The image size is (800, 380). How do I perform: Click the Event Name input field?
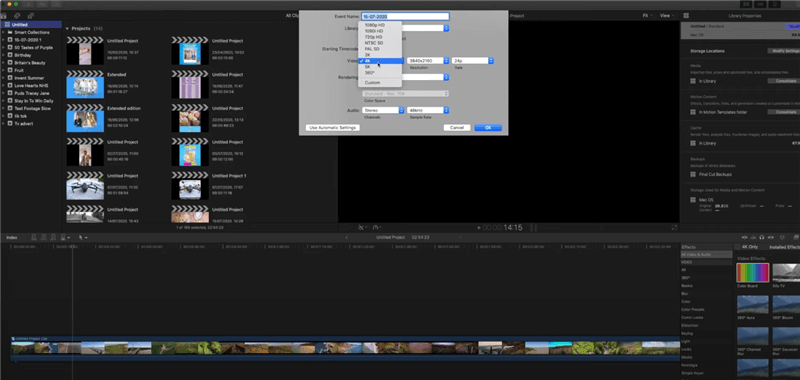[x=405, y=16]
